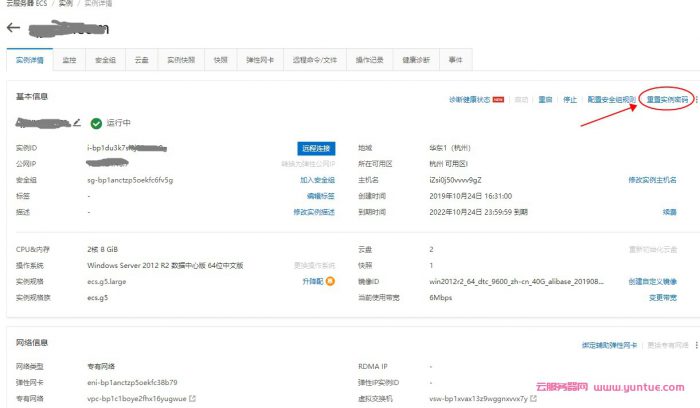Click the pencil edit icon next to instance name
700x408 pixels.
(x=77, y=123)
